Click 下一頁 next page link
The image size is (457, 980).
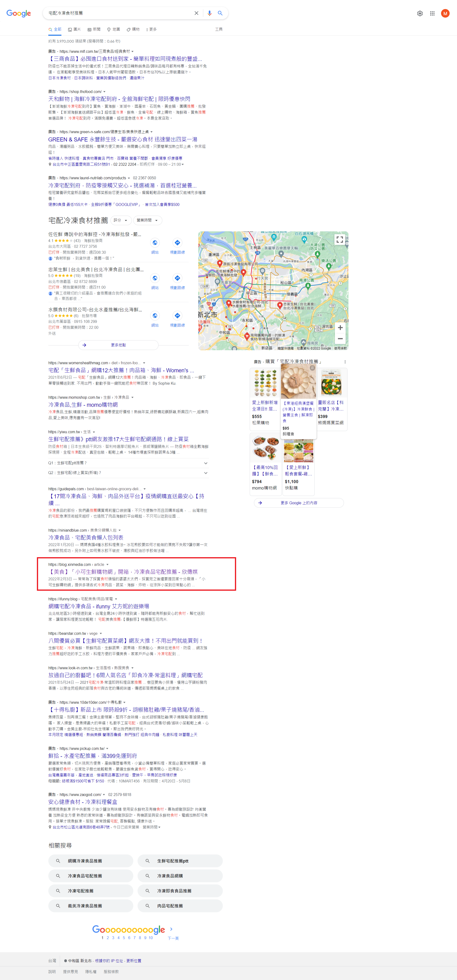(x=173, y=938)
